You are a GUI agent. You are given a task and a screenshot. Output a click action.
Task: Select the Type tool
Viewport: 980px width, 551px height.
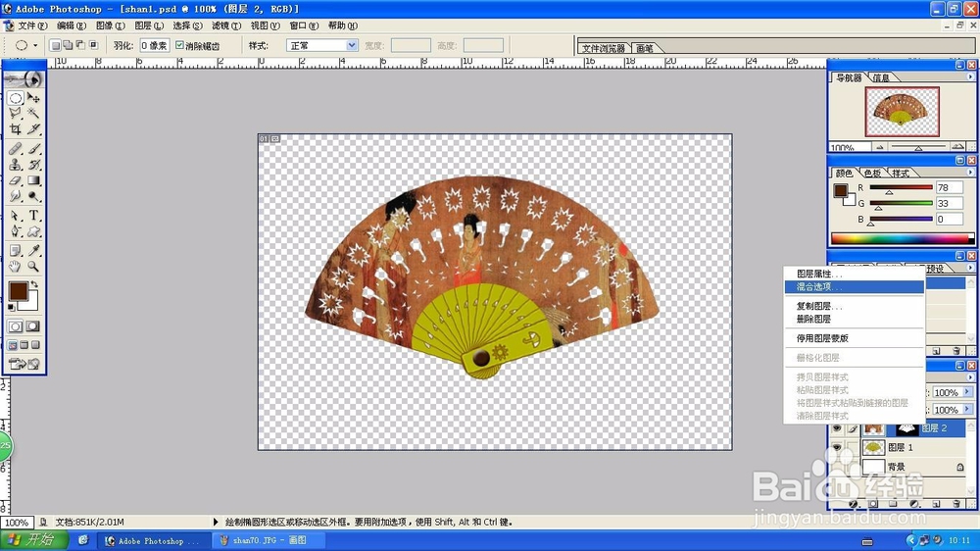pos(33,216)
